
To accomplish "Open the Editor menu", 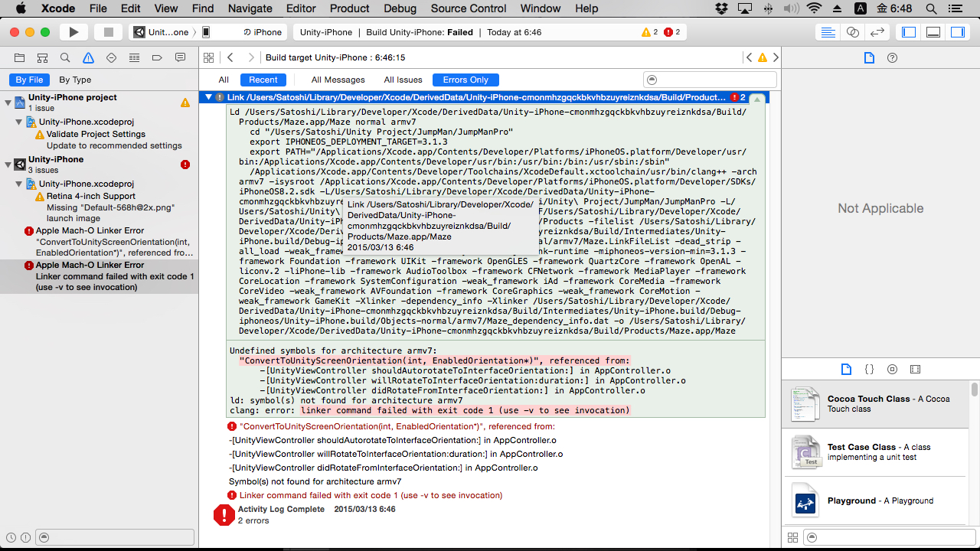I will [301, 8].
